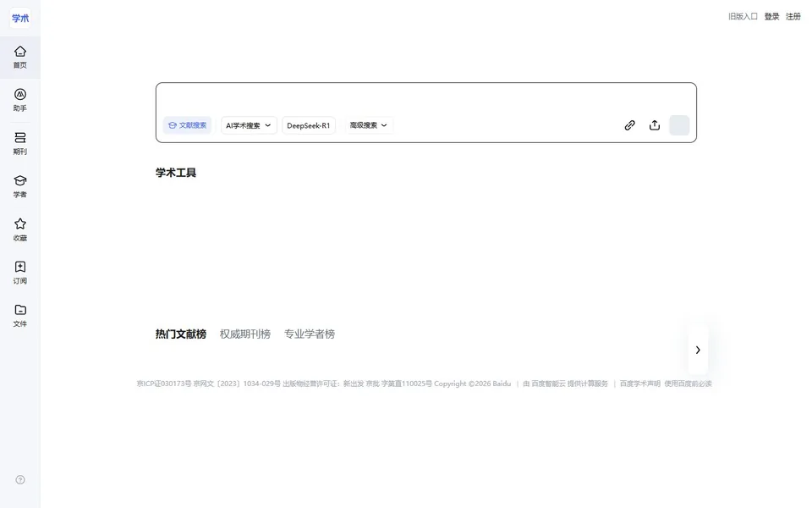Open the 收藏 favorites star item
812x508 pixels.
20,229
